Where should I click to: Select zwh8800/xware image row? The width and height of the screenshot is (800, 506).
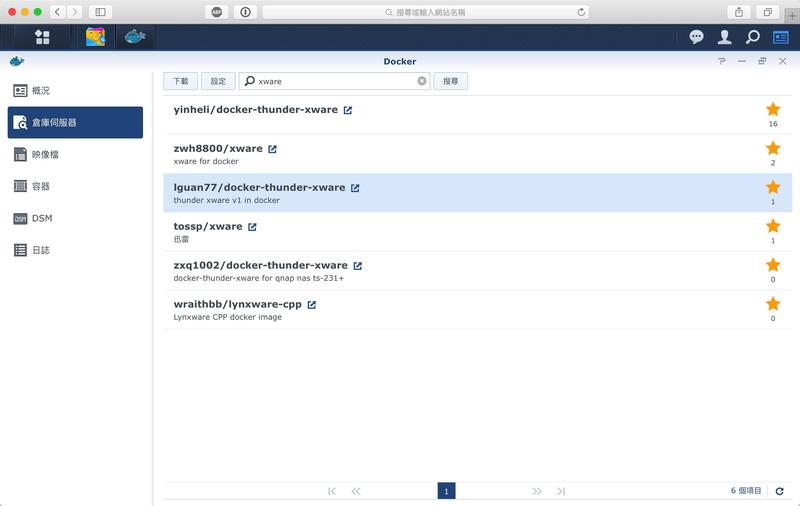tap(478, 154)
